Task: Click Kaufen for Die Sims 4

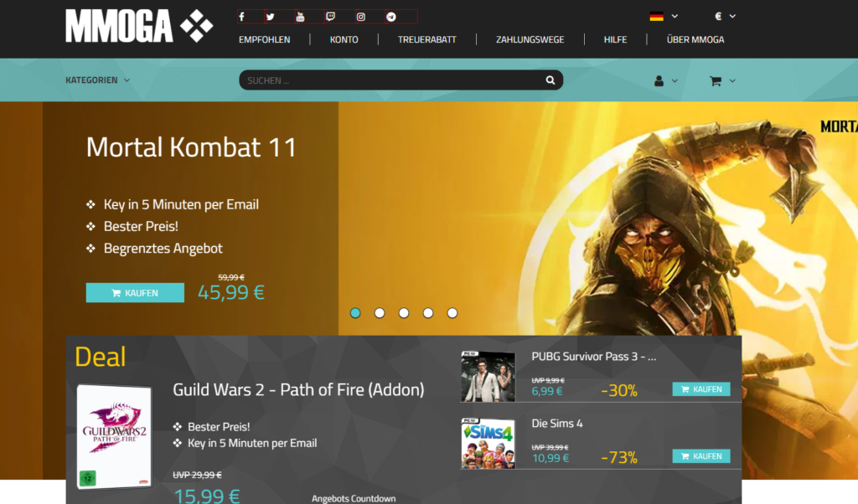Action: coord(701,456)
